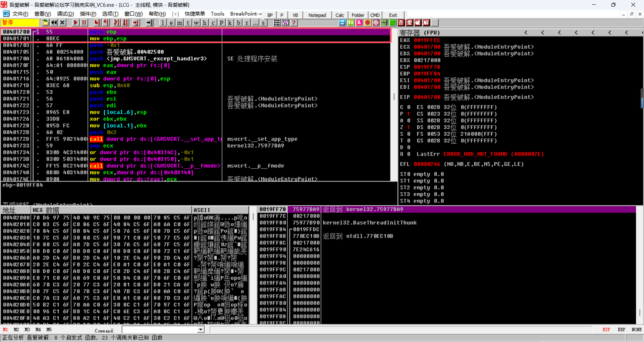Open the 帮助(H) Help menu
Screen dimensions: 644x342
coord(157,14)
